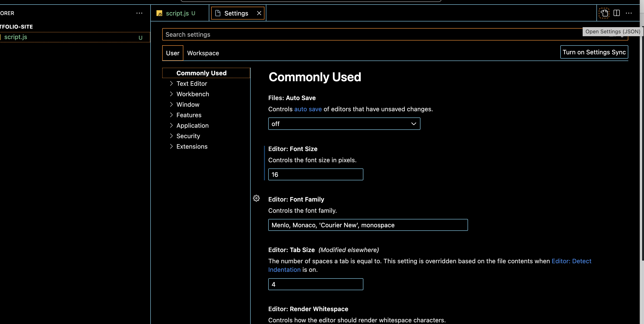Viewport: 644px width, 324px height.
Task: Click Open Settings (JSON) icon
Action: (x=604, y=13)
